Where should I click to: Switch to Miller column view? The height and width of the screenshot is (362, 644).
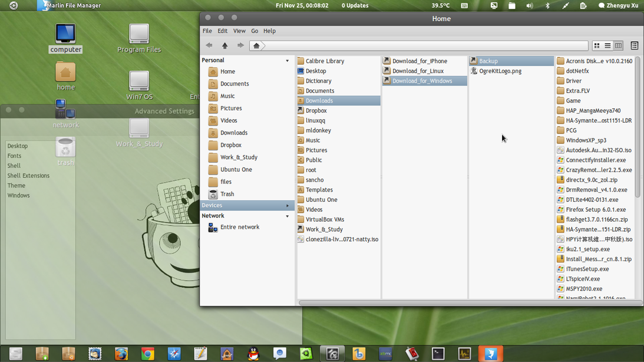(x=618, y=45)
